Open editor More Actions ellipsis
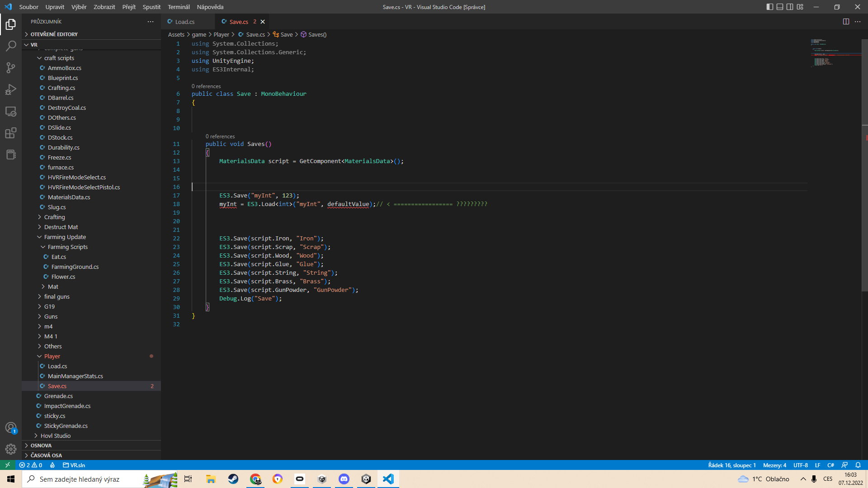This screenshot has width=868, height=488. coord(858,22)
